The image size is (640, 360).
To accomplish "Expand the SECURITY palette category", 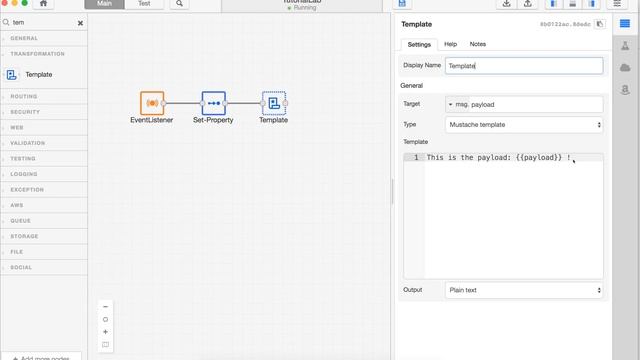I will 44,112.
